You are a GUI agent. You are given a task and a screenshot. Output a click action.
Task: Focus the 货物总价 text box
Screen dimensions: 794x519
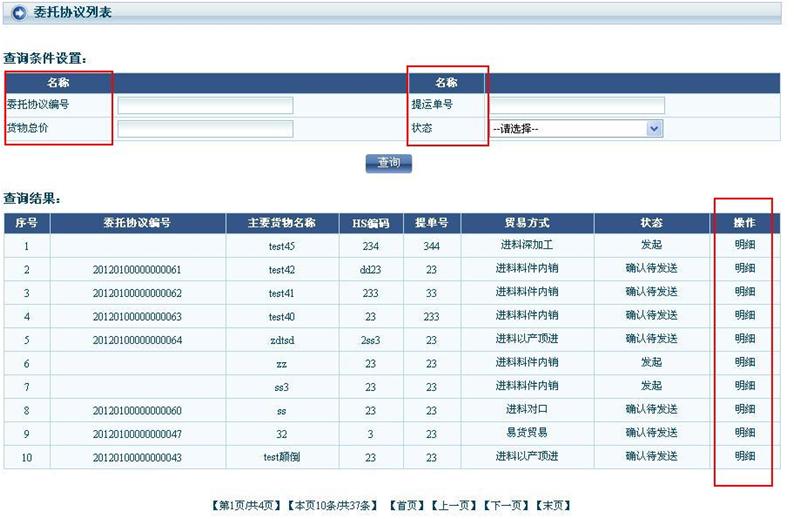click(x=205, y=129)
